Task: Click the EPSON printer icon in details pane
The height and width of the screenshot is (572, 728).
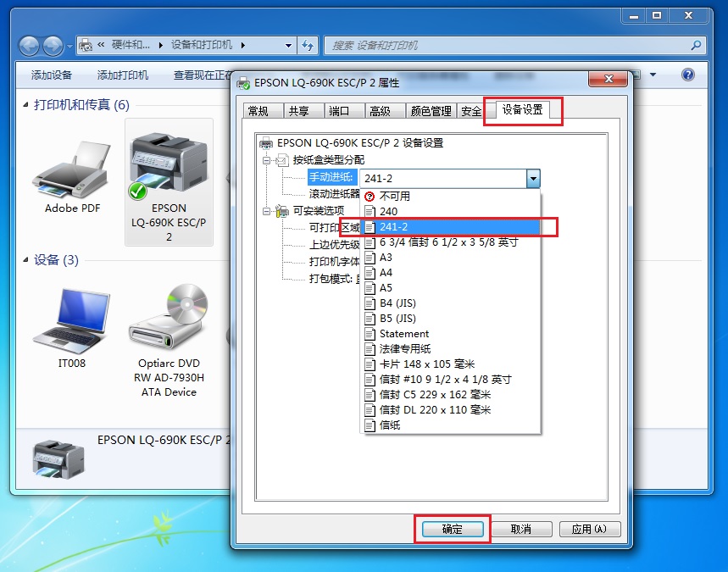Action: [x=58, y=459]
